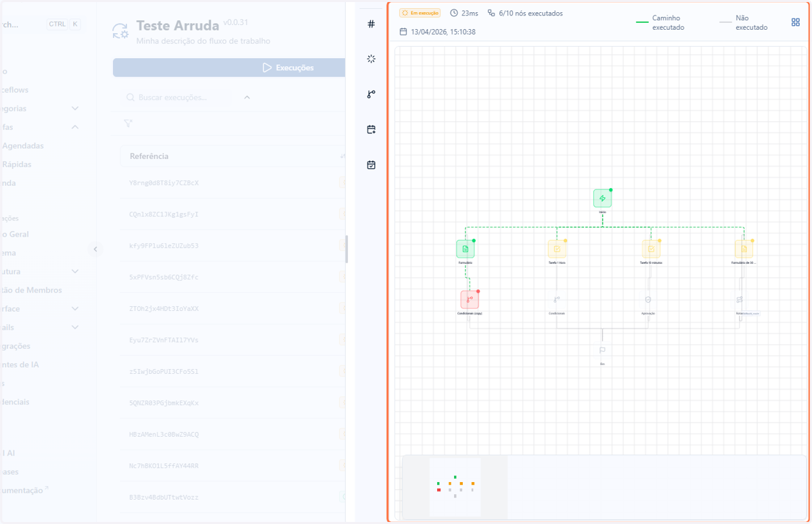Screen dimensions: 812x524
Task: Click the nodes icon beside 6/10 nós executados
Action: click(491, 13)
